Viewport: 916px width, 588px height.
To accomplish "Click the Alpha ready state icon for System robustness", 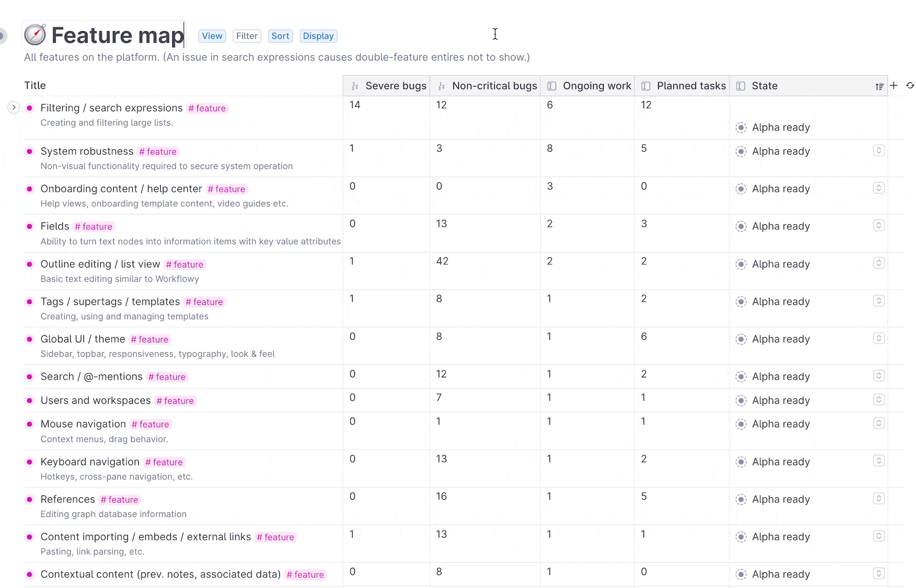I will 741,151.
